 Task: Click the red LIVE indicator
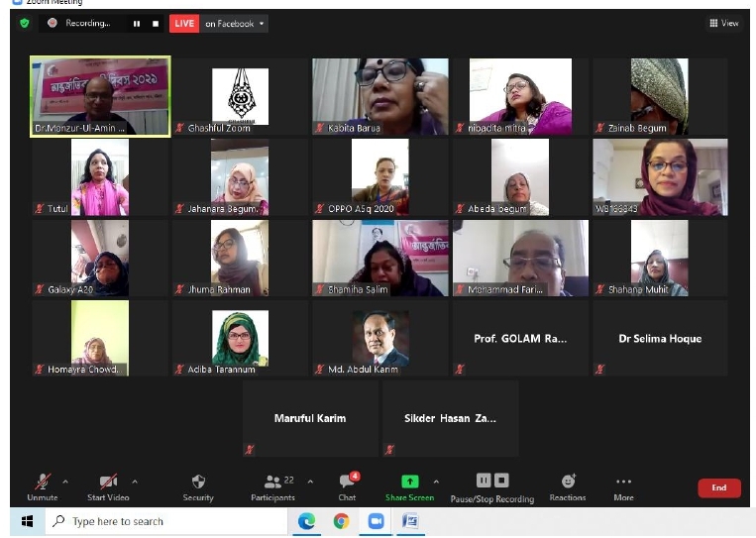pos(184,24)
